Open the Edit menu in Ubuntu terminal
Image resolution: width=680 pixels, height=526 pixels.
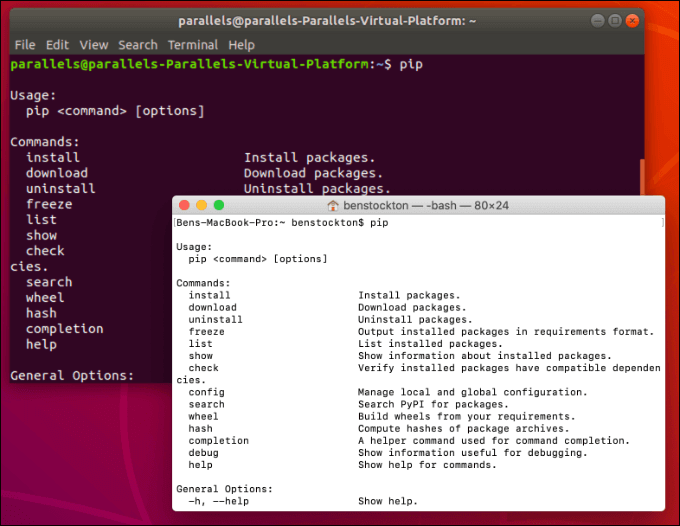[57, 45]
